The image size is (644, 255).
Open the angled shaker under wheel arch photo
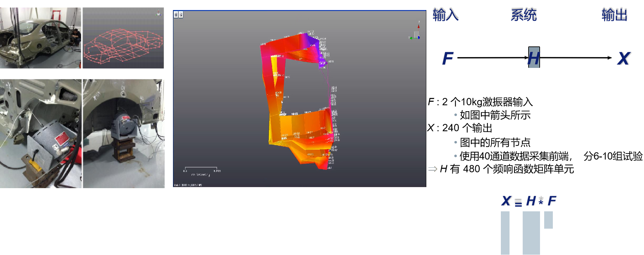41,133
